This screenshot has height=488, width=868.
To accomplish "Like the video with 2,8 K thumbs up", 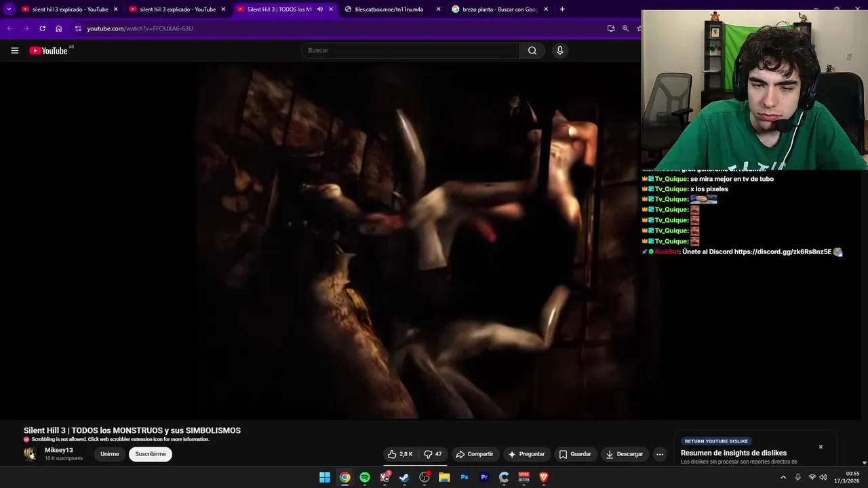I will [x=400, y=454].
